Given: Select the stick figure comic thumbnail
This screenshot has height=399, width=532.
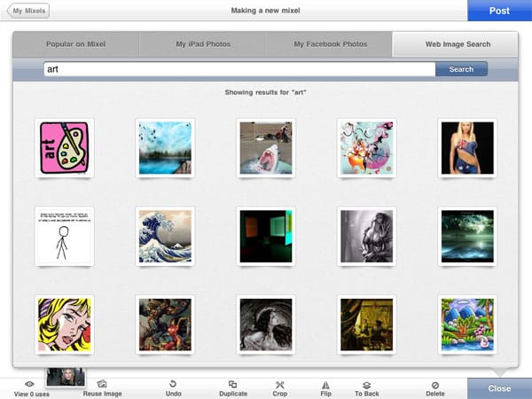Looking at the screenshot, I should pyautogui.click(x=64, y=236).
